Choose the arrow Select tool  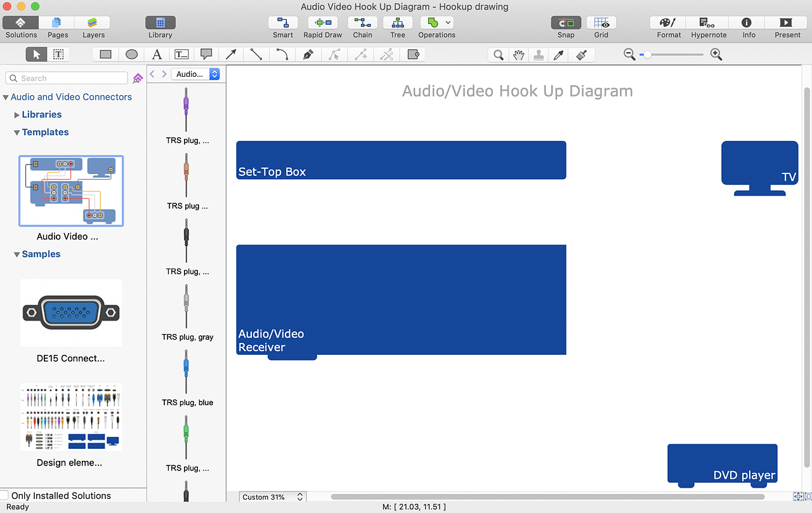pos(36,55)
